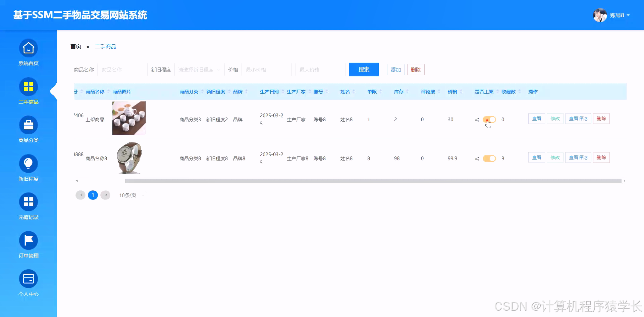Click the 商品名称 search input field

coord(122,70)
